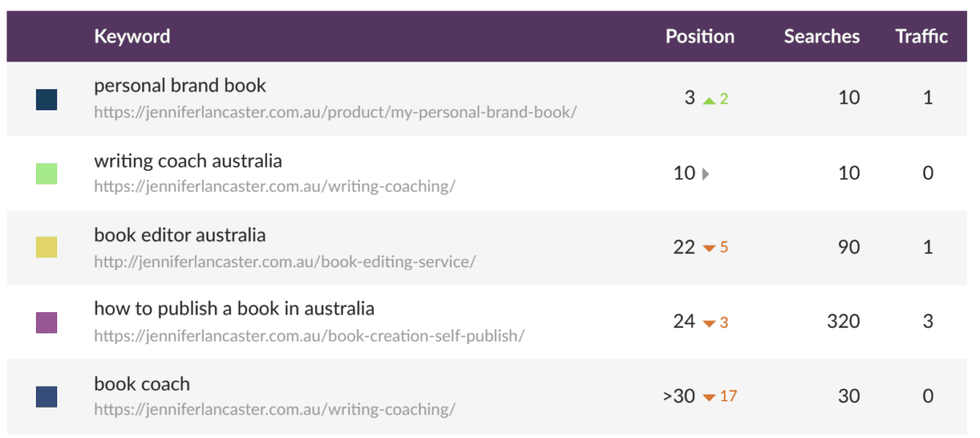
Task: Select the yellow swatch for book editor australia
Action: coord(47,248)
